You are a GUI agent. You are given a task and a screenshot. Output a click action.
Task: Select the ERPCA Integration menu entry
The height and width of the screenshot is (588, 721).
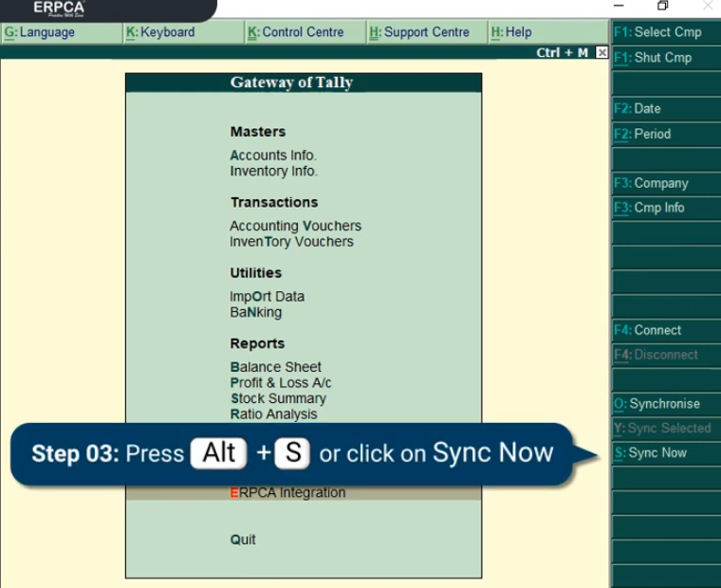tap(304, 493)
